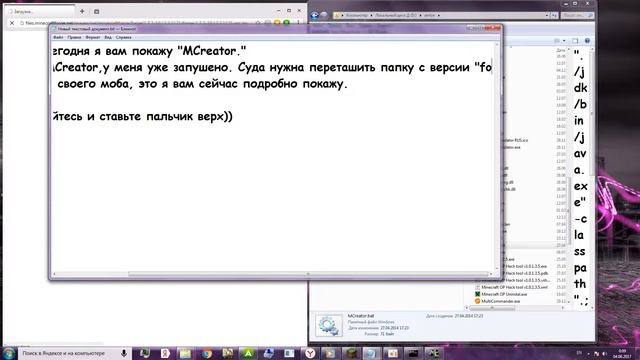Open the Правка menu in Notepad
This screenshot has width=640, height=360.
[x=74, y=37]
